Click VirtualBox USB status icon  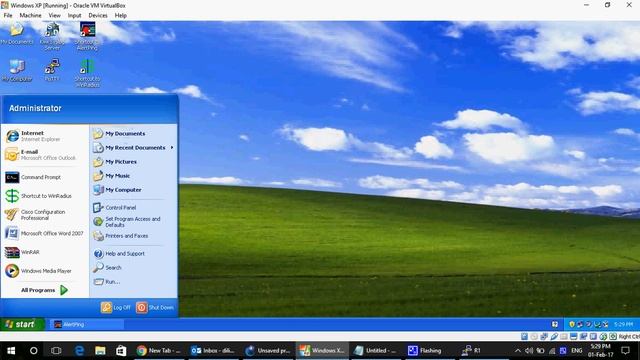point(554,337)
